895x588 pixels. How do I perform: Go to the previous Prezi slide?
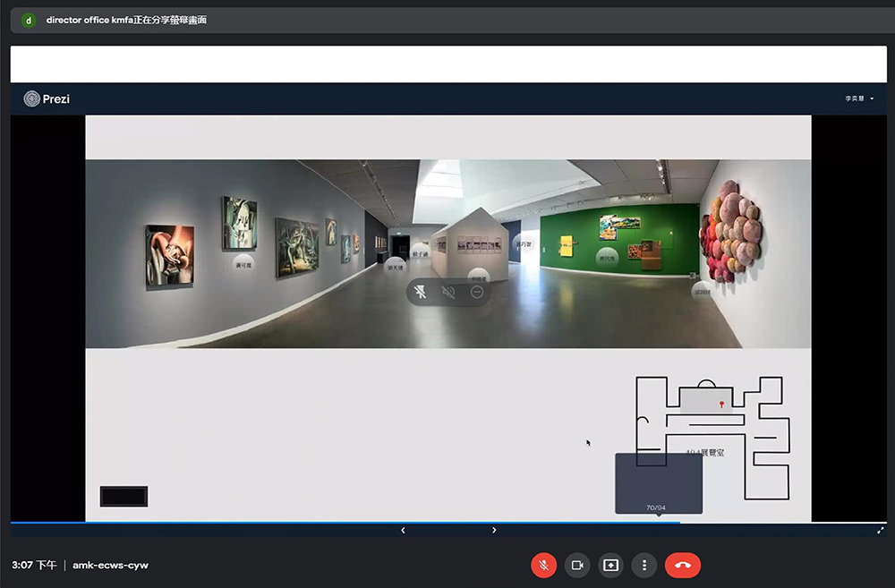(x=403, y=531)
